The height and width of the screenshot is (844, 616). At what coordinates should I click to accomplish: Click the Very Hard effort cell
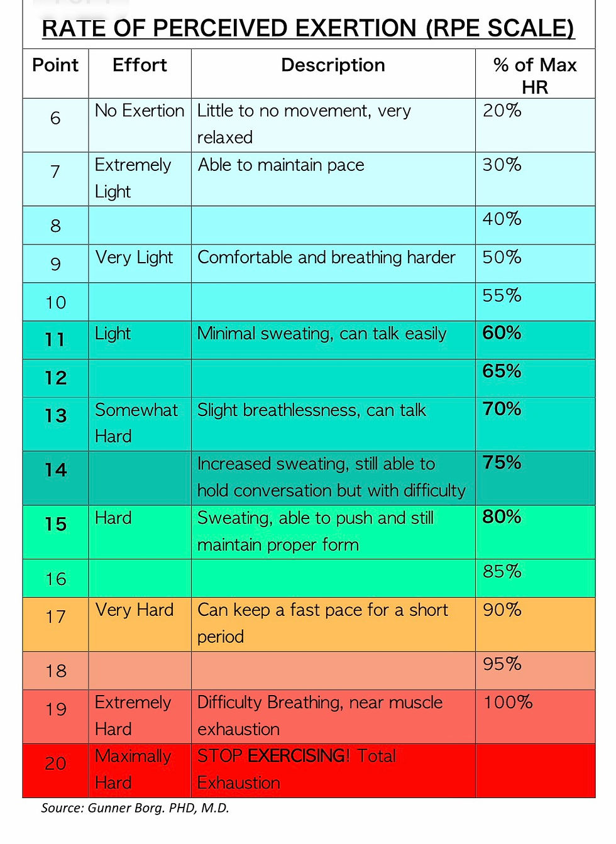(x=140, y=624)
